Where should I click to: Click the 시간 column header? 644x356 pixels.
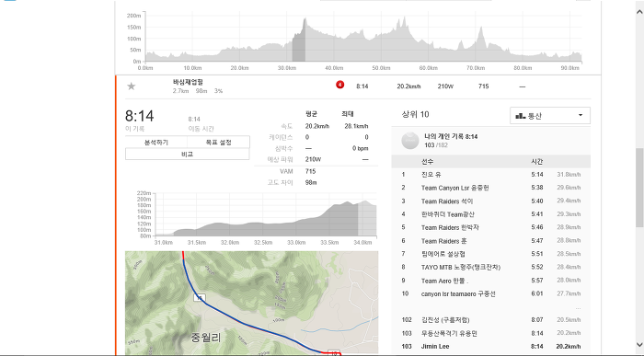[x=536, y=162]
